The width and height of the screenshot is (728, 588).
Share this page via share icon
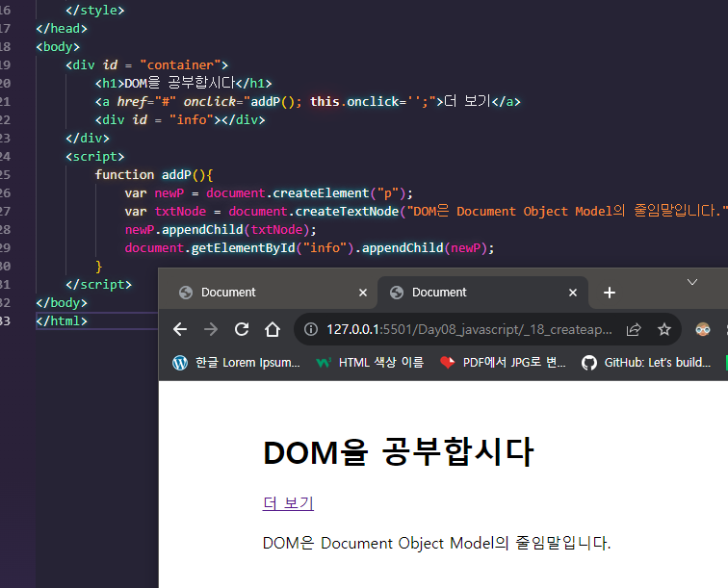pos(634,329)
